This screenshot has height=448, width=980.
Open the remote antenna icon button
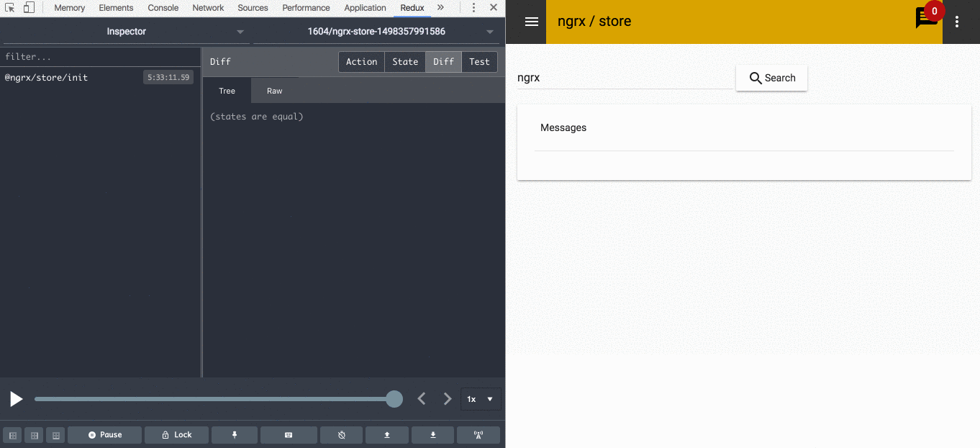[x=478, y=435]
